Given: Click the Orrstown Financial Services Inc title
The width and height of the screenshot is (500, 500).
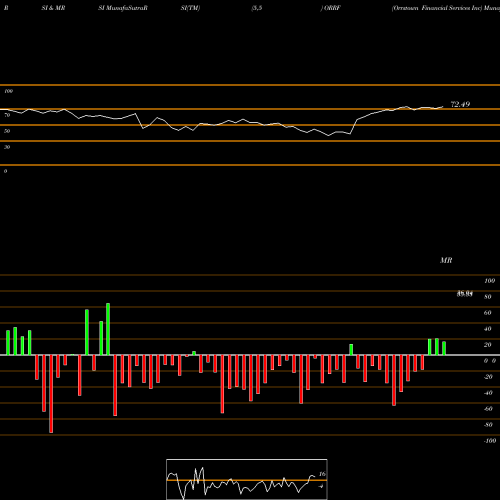Looking at the screenshot, I should (x=437, y=8).
